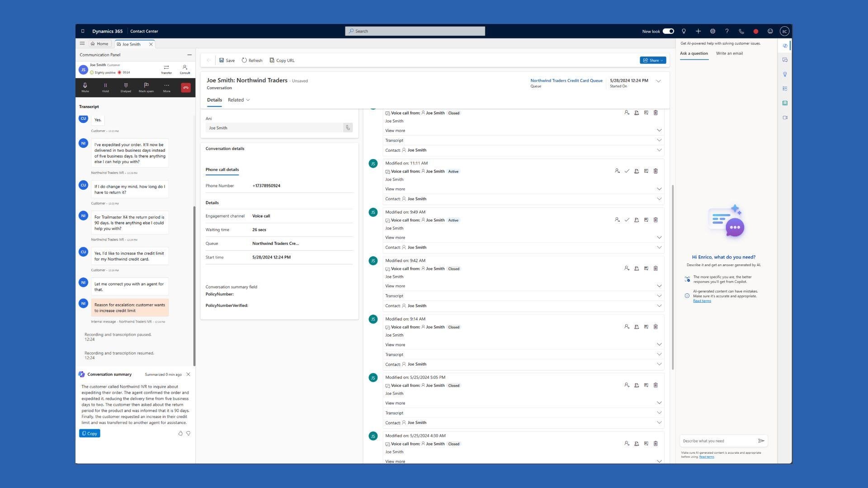The width and height of the screenshot is (868, 488).
Task: Select the Transfer icon in the Communication Panel
Action: tap(166, 69)
